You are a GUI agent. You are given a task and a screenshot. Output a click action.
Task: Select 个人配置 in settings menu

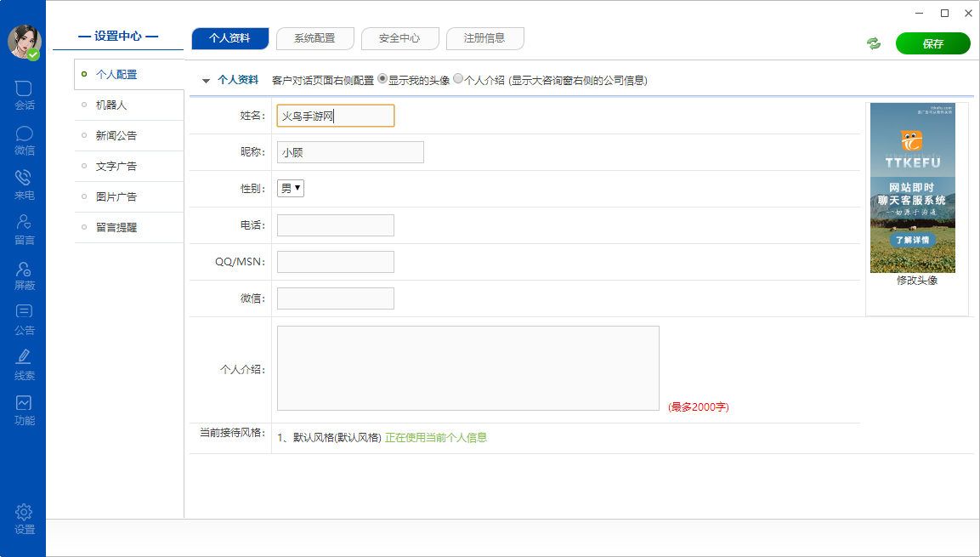tap(128, 74)
